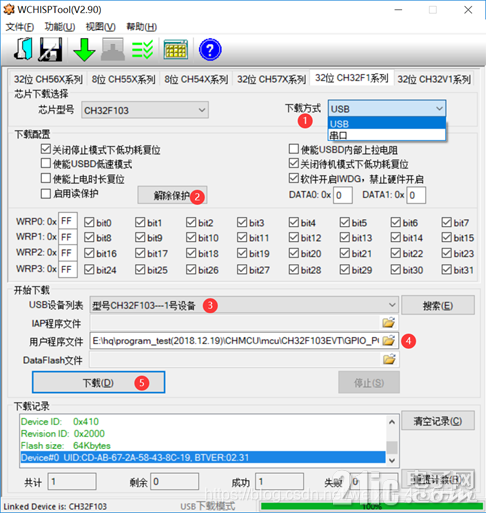Browse for DataFlash file folder icon
Viewport: 486px width, 513px height.
389,359
